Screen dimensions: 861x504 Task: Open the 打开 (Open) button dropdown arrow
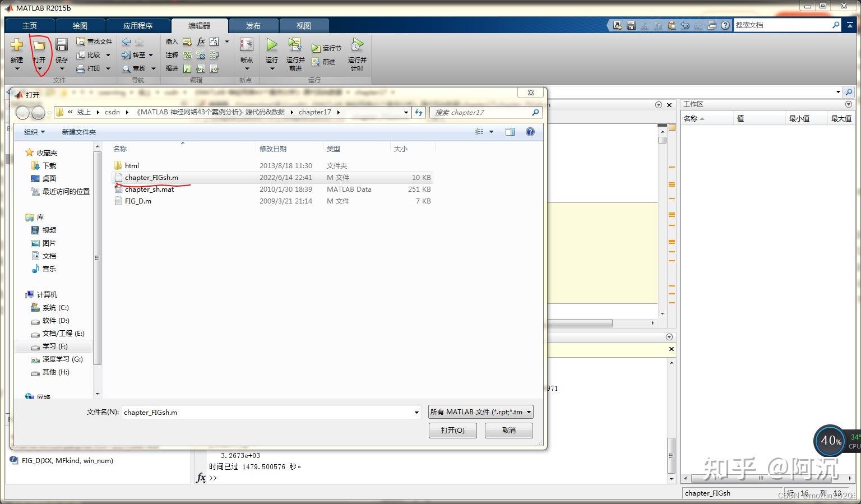[40, 68]
